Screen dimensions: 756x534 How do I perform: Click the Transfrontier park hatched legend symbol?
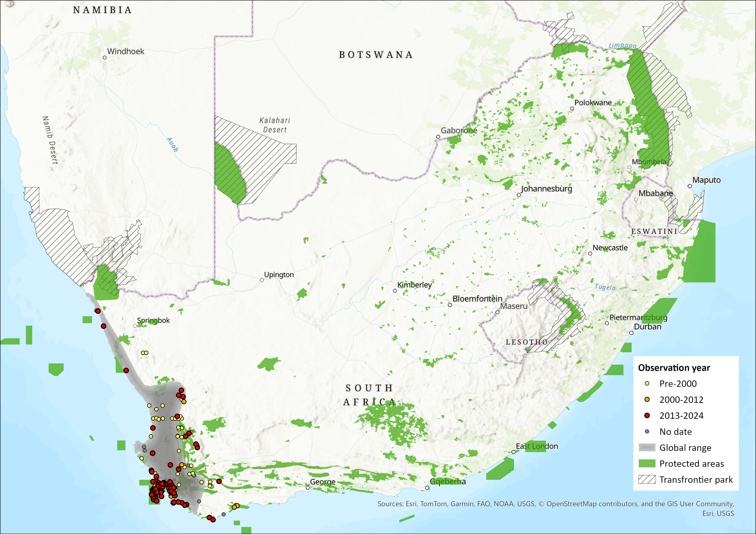pos(647,479)
